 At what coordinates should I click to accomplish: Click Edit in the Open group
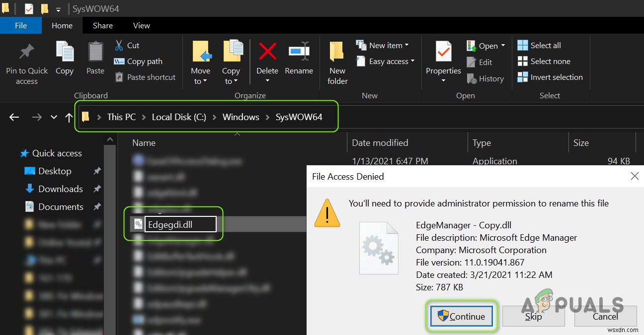tap(480, 62)
